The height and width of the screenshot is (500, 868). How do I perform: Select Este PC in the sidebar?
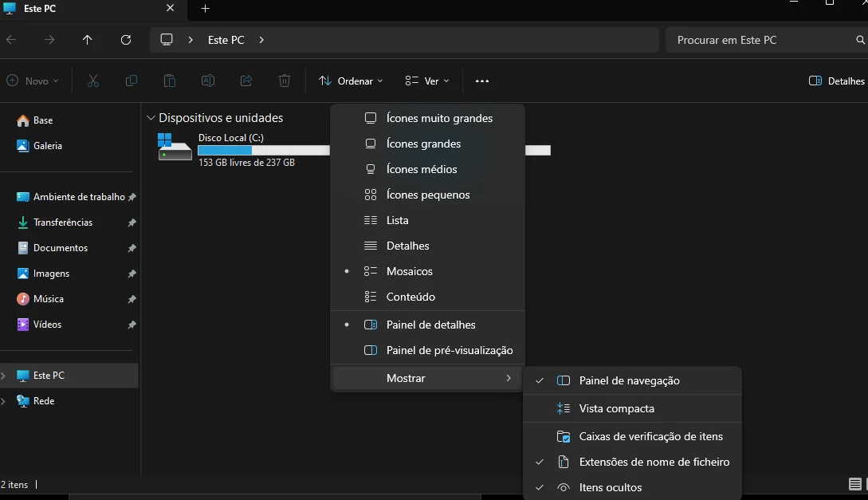pyautogui.click(x=69, y=376)
